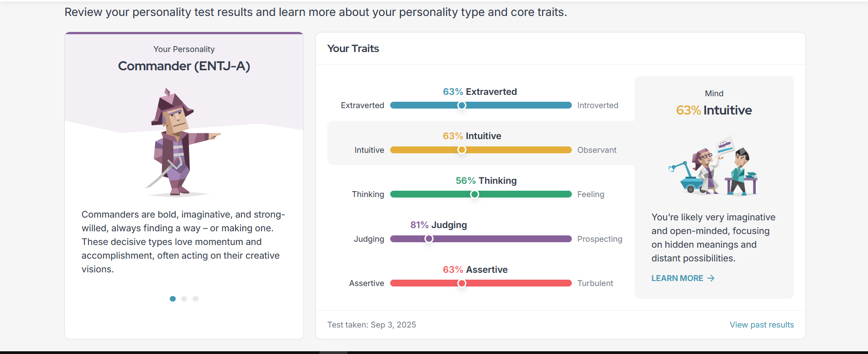Click the arrow icon next to Learn More
868x354 pixels.
711,278
